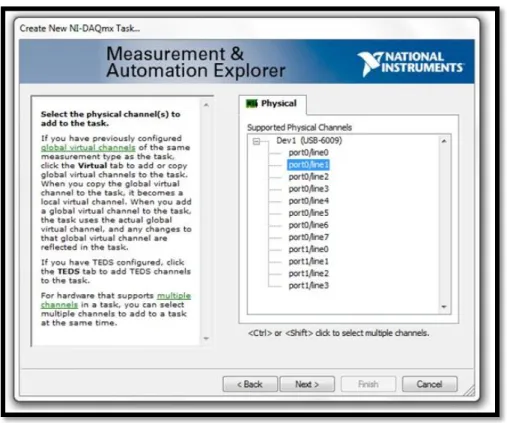The image size is (507, 423).
Task: Choose port1/line2 channel
Action: click(308, 273)
